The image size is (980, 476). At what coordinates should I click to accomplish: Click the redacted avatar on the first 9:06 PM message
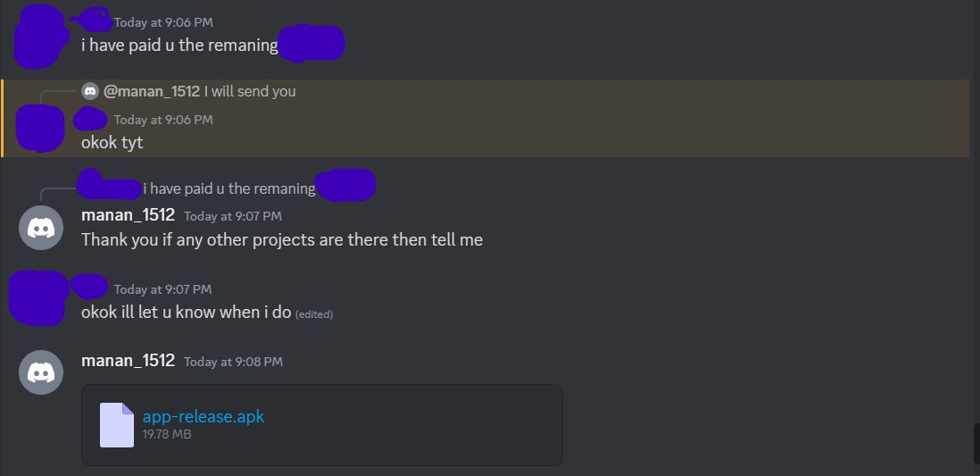coord(39,38)
